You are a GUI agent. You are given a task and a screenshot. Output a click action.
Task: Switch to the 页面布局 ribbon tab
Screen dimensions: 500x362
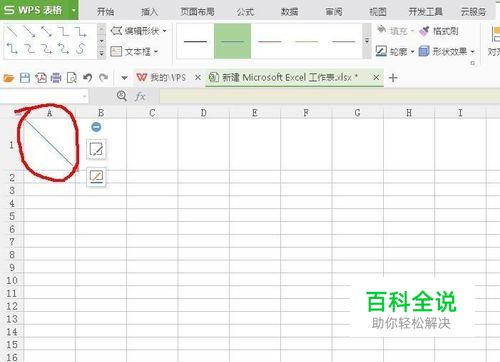(x=197, y=12)
